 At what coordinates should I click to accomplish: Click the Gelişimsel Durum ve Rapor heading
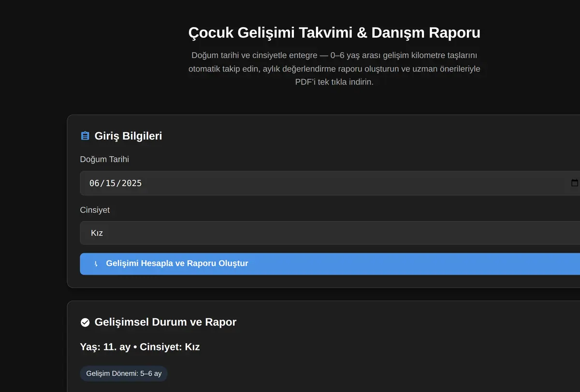point(165,322)
